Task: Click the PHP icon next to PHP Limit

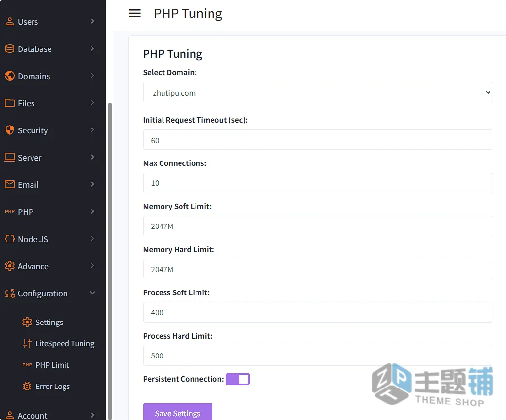Action: 27,365
